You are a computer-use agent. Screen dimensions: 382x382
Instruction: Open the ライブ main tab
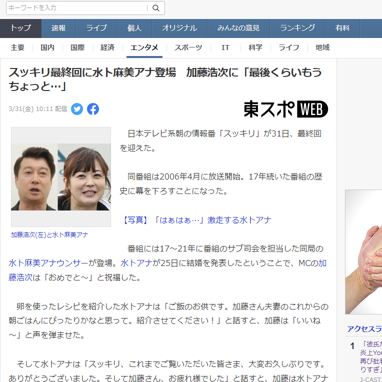[97, 28]
